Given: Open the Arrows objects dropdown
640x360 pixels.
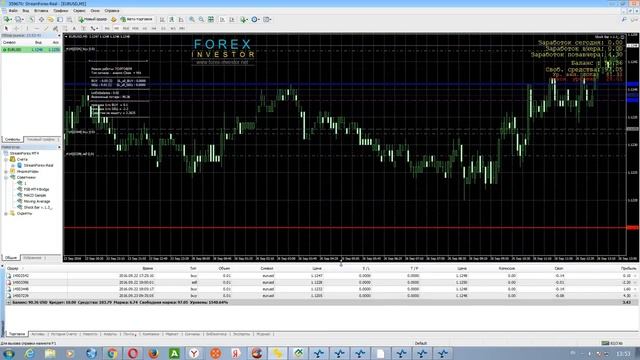Looking at the screenshot, I should [x=94, y=28].
